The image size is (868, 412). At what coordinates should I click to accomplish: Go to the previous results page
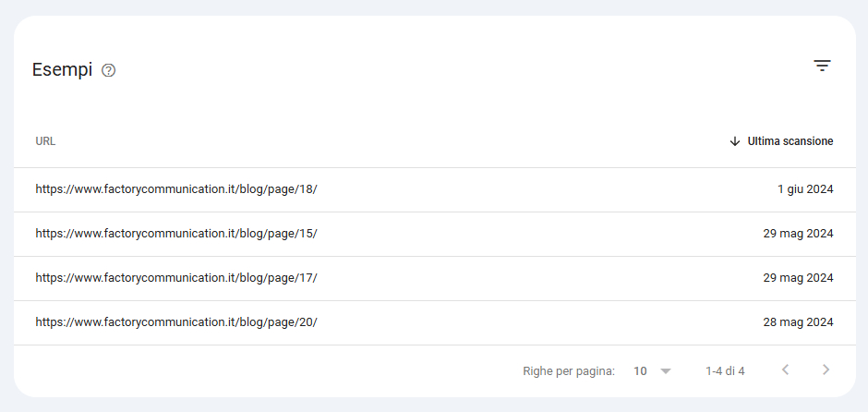click(785, 370)
